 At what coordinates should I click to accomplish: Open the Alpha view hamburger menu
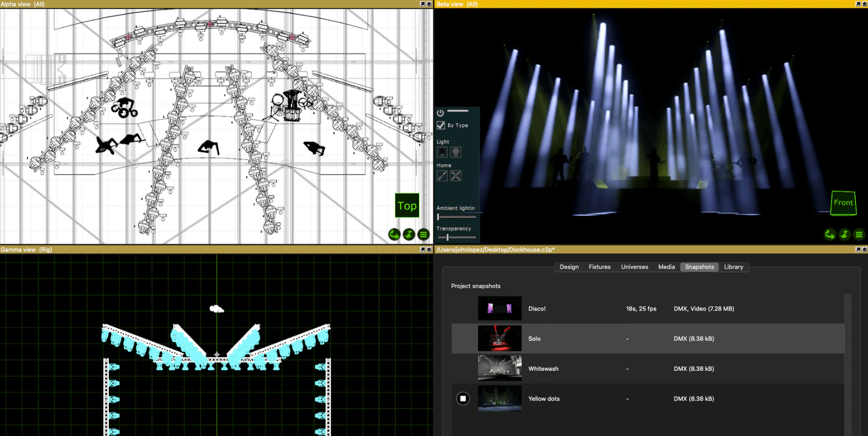423,234
